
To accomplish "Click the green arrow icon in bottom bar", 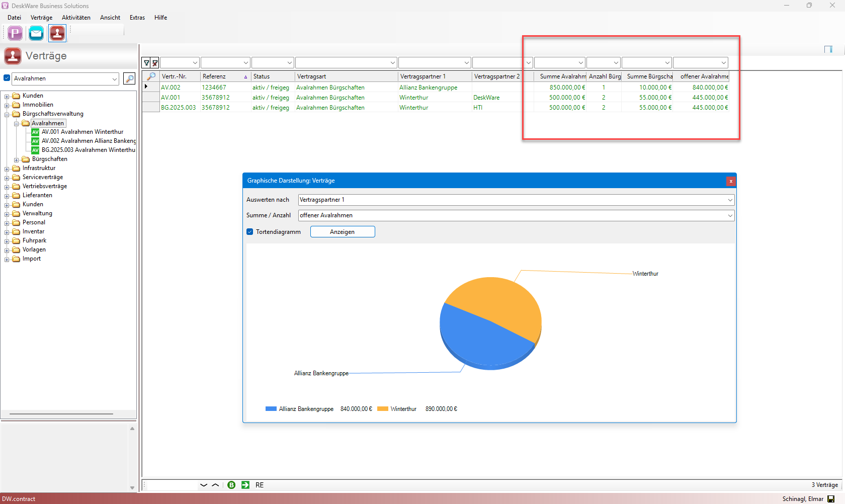I will tap(245, 485).
